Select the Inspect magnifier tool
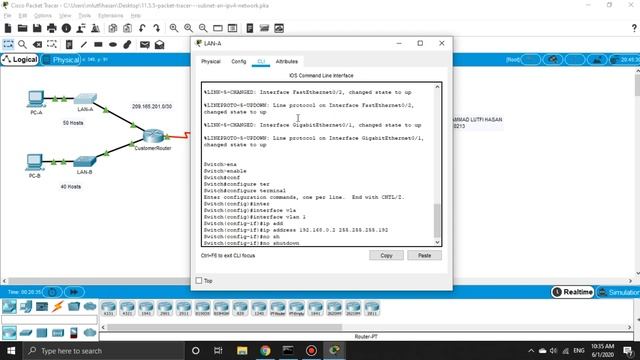The image size is (640, 360). pyautogui.click(x=22, y=44)
